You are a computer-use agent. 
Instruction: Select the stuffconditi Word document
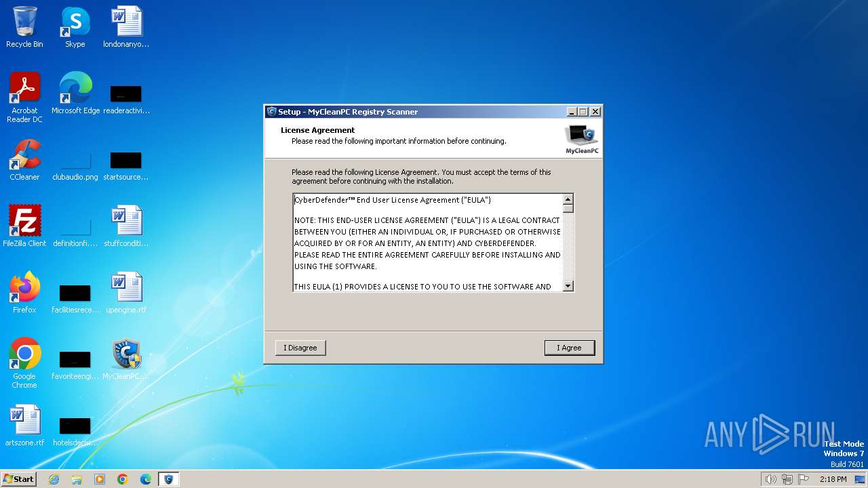(x=126, y=226)
